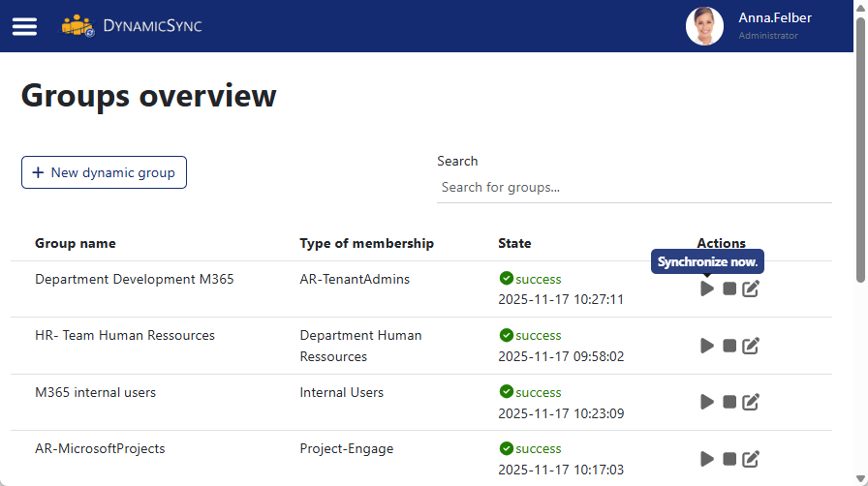
Task: Click the scrollbar down arrow
Action: click(x=861, y=479)
